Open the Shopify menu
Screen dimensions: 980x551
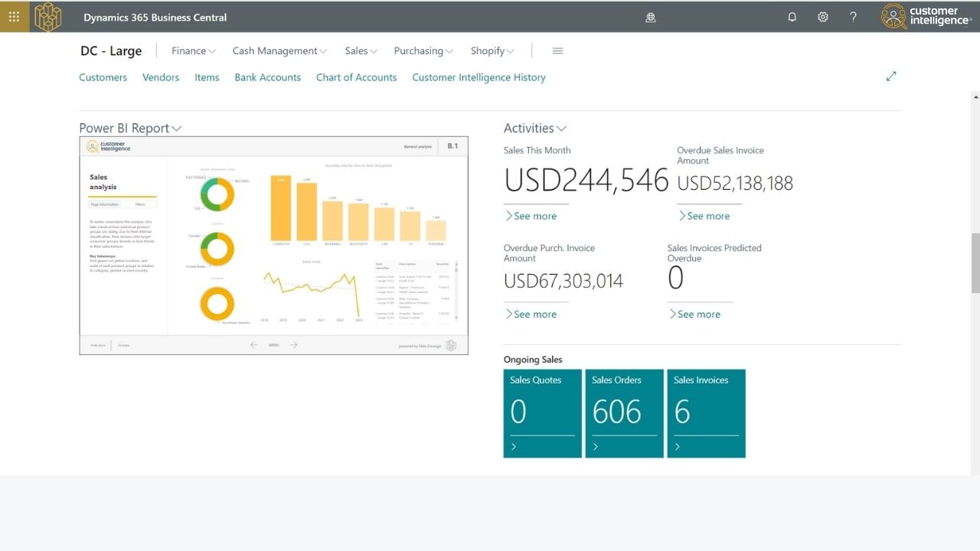tap(492, 51)
